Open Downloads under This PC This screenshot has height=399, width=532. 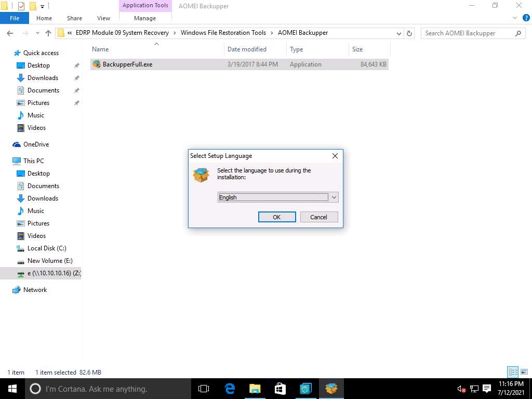(43, 198)
